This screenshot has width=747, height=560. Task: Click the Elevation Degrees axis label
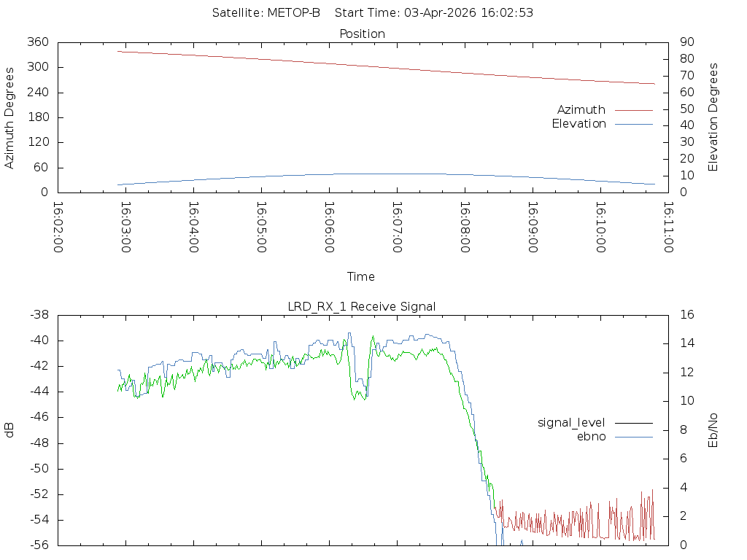click(713, 117)
